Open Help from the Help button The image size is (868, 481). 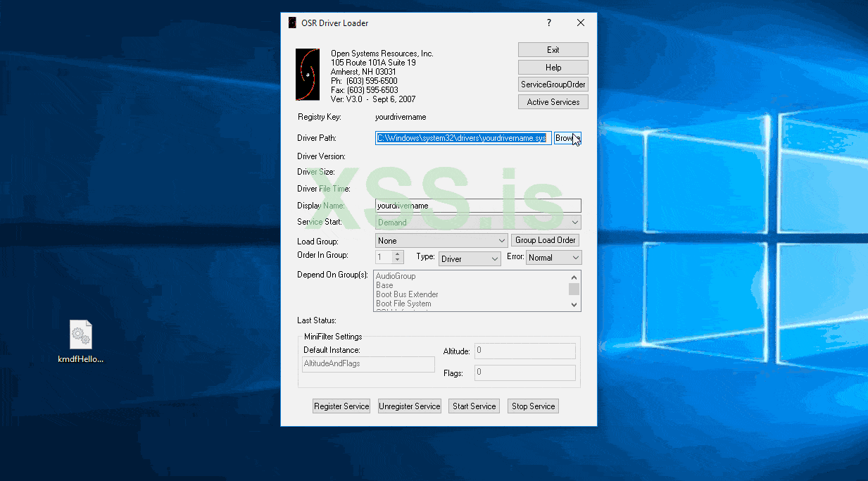tap(553, 68)
